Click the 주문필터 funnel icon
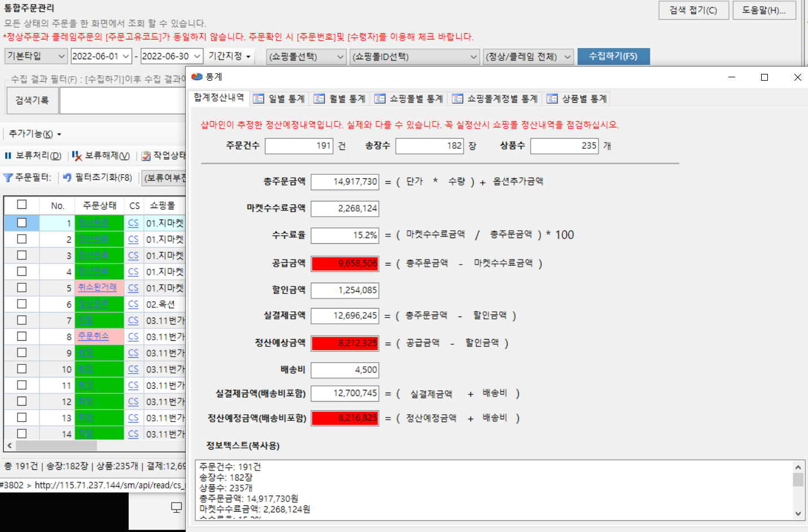 [8, 178]
